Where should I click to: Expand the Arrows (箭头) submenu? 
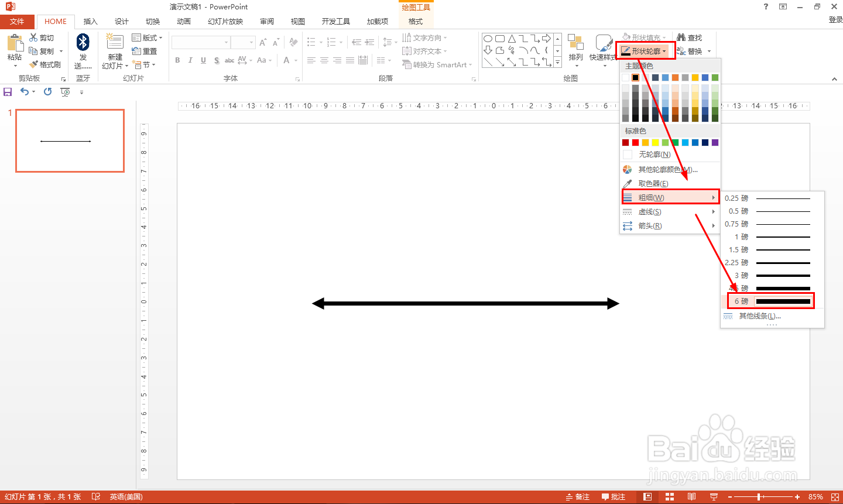[x=670, y=225]
